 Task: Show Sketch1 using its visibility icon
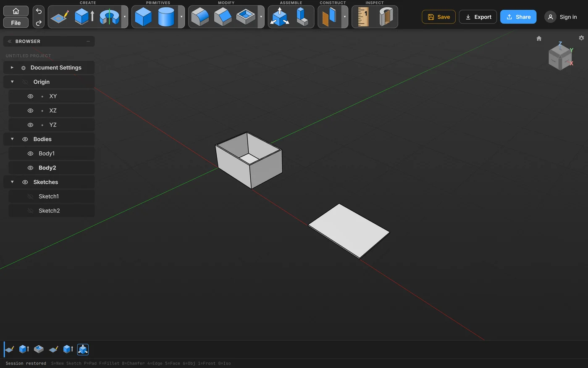[30, 196]
